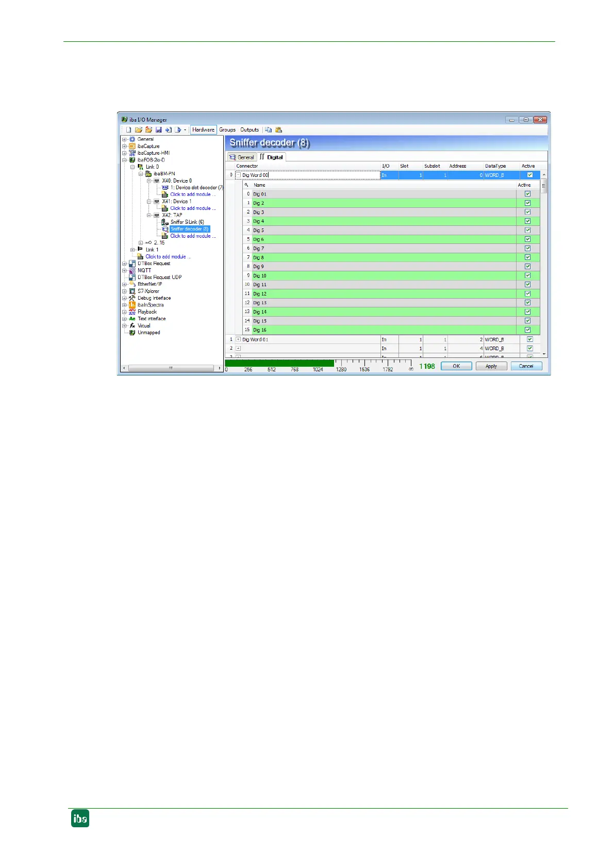The height and width of the screenshot is (868, 614).
Task: Select the S7-Xplorer icon in tree
Action: tap(132, 291)
